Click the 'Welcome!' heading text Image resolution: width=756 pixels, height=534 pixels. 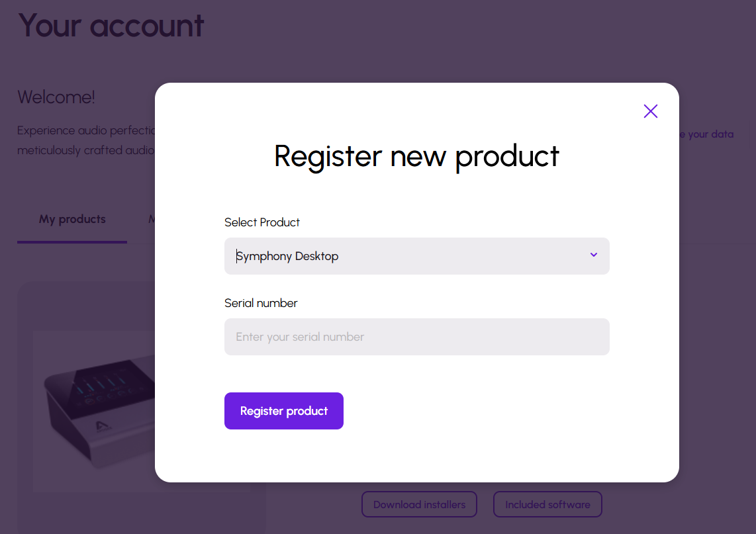click(56, 97)
